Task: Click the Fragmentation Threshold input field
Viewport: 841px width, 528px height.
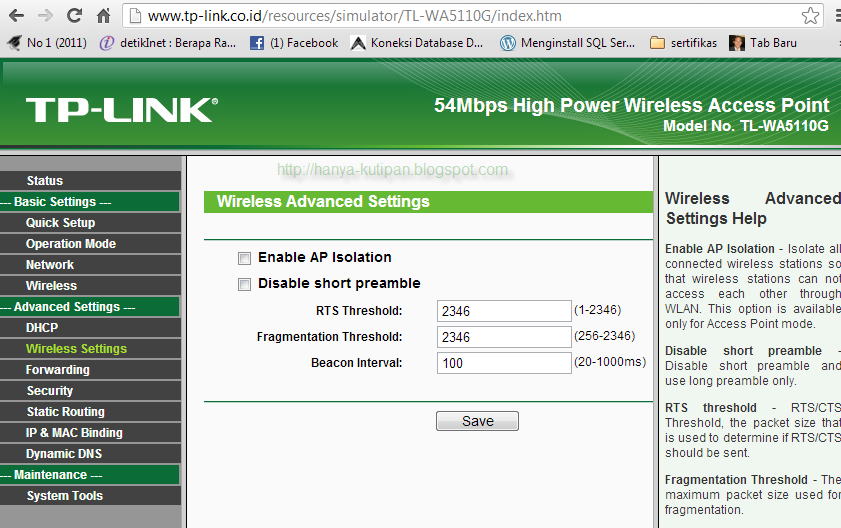Action: (504, 337)
